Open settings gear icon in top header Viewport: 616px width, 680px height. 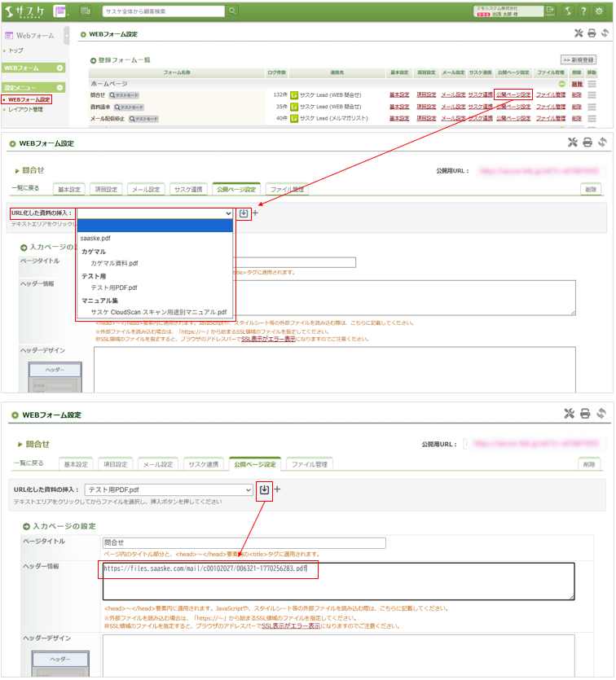pyautogui.click(x=599, y=11)
